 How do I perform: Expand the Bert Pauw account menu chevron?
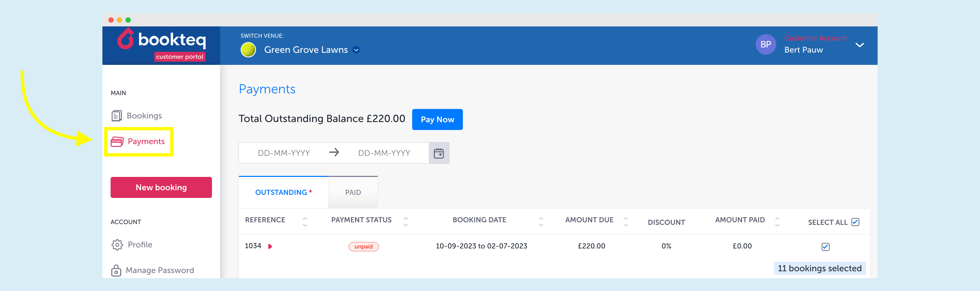[x=859, y=45]
